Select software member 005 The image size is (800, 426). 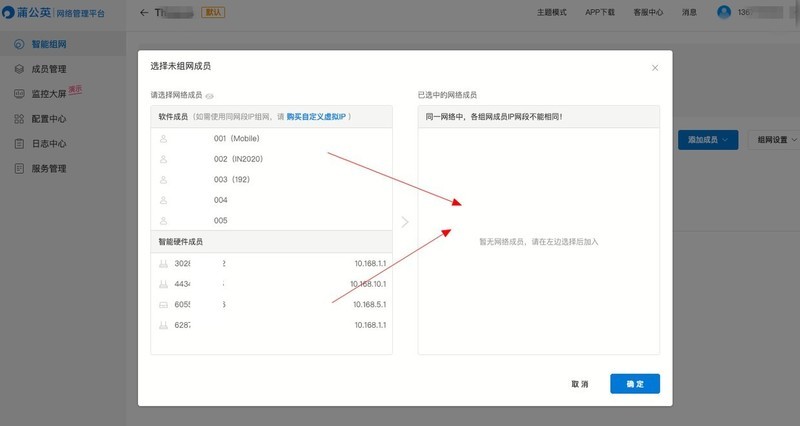[x=271, y=220]
